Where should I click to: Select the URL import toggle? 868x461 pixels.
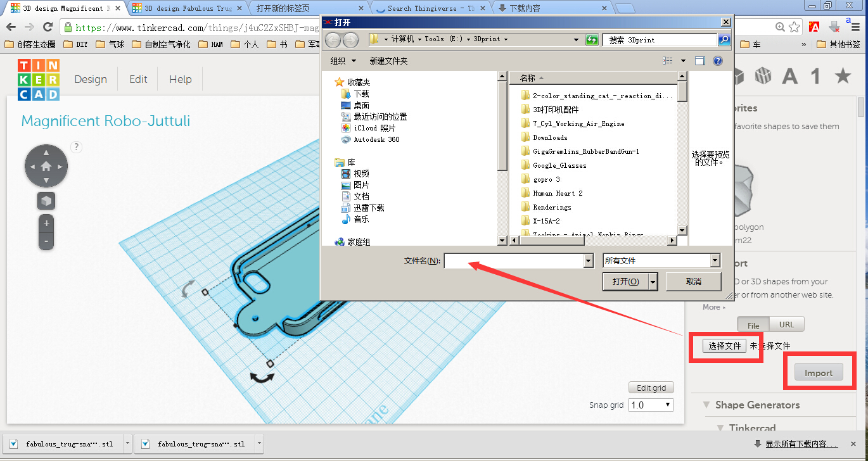[786, 324]
